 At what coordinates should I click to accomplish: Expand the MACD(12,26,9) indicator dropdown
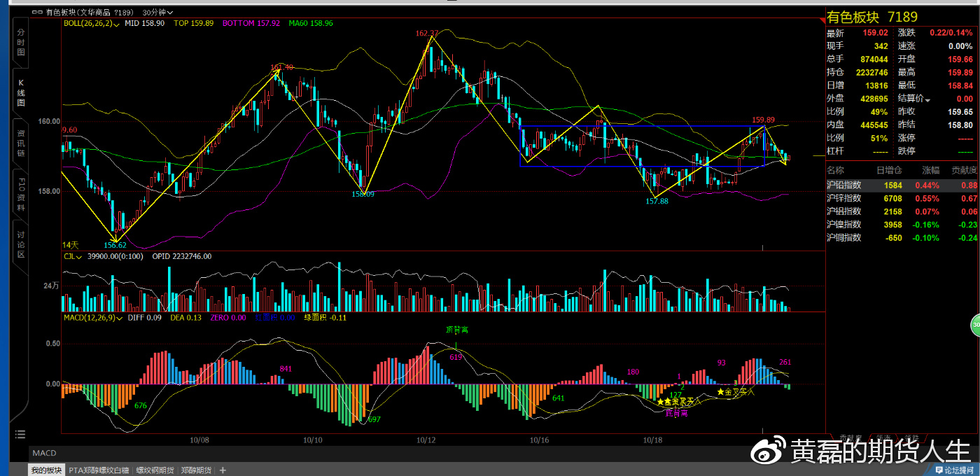point(92,318)
